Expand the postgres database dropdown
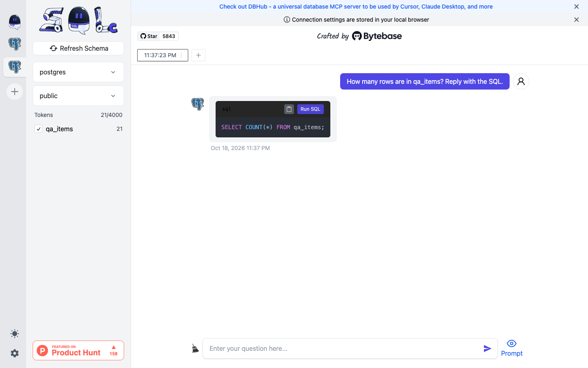The height and width of the screenshot is (368, 588). coord(78,72)
